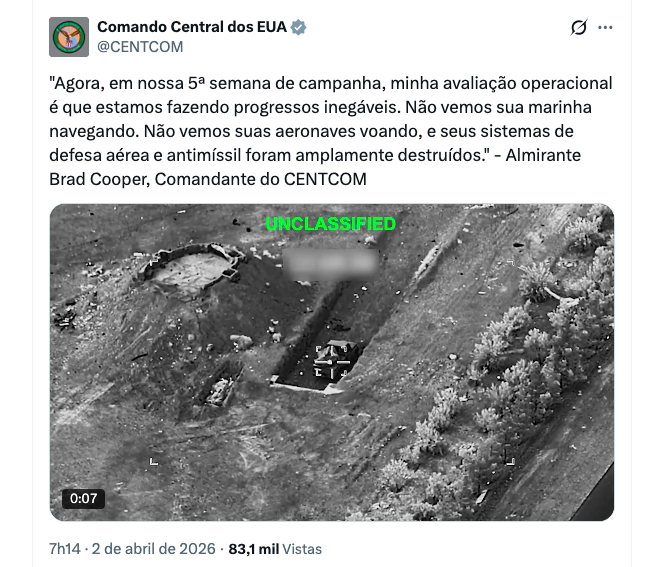
Task: Click the post timestamp 7h14
Action: (x=64, y=549)
